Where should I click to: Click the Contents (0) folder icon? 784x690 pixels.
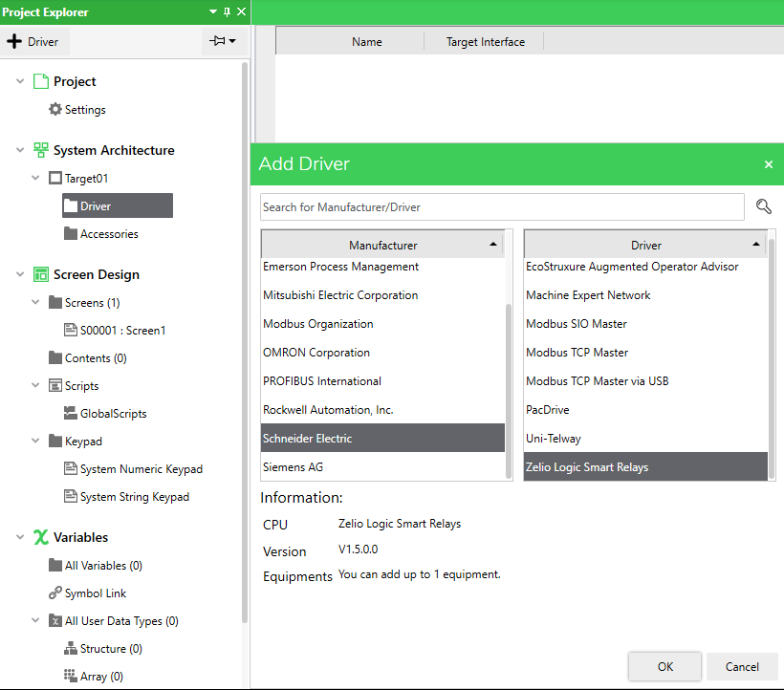pyautogui.click(x=55, y=357)
